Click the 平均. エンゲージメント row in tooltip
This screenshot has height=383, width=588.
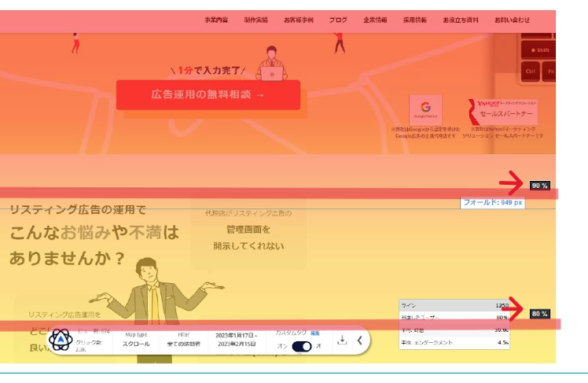tap(454, 342)
